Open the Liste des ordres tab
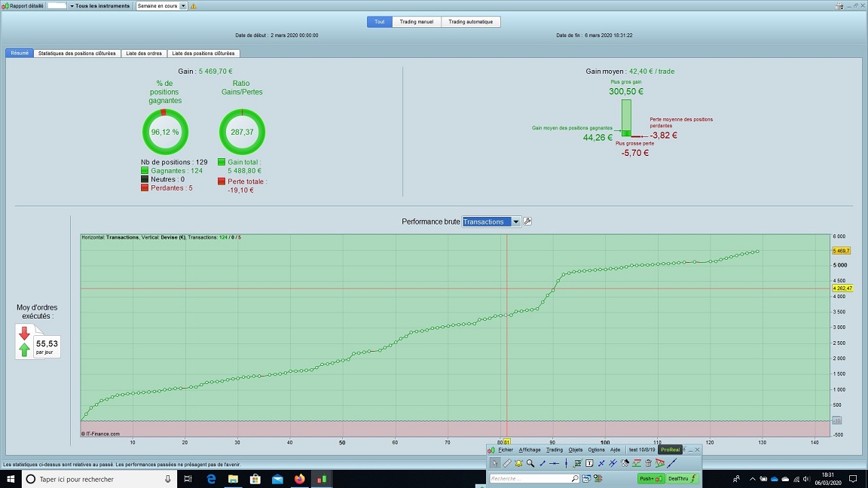 tap(144, 53)
